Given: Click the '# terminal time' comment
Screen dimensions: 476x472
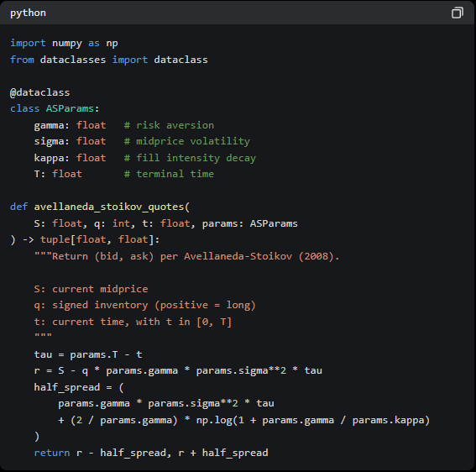Looking at the screenshot, I should (169, 174).
